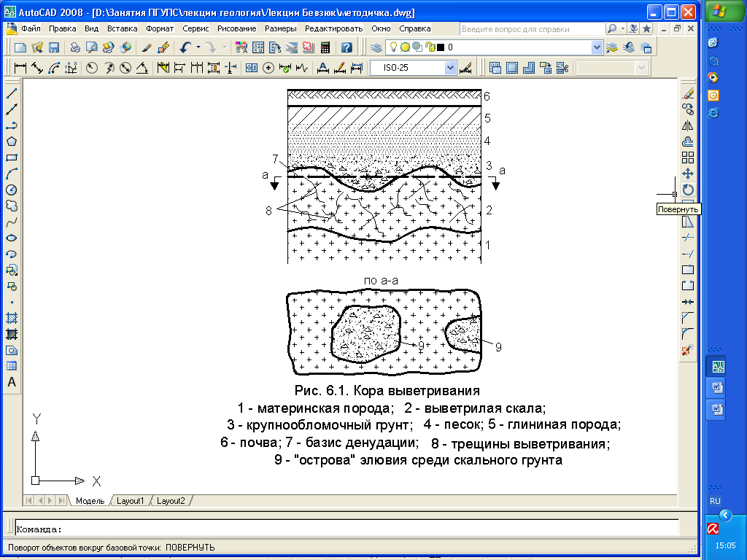Click the Angular dimension tool
This screenshot has height=560, width=747.
[x=142, y=68]
